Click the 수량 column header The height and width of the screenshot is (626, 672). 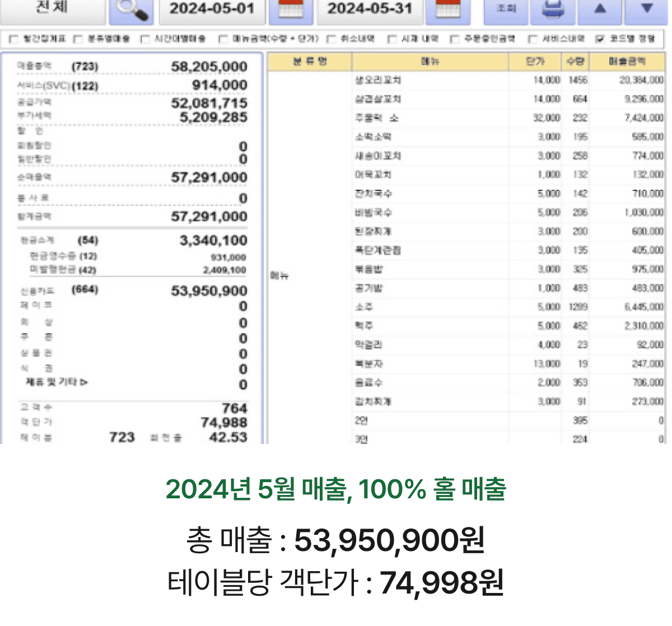click(575, 62)
